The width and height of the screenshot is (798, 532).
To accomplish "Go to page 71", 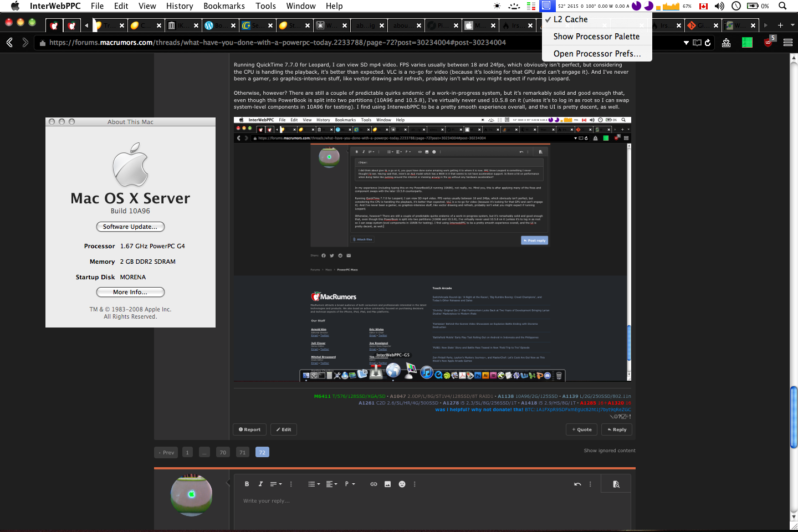I will pyautogui.click(x=242, y=452).
